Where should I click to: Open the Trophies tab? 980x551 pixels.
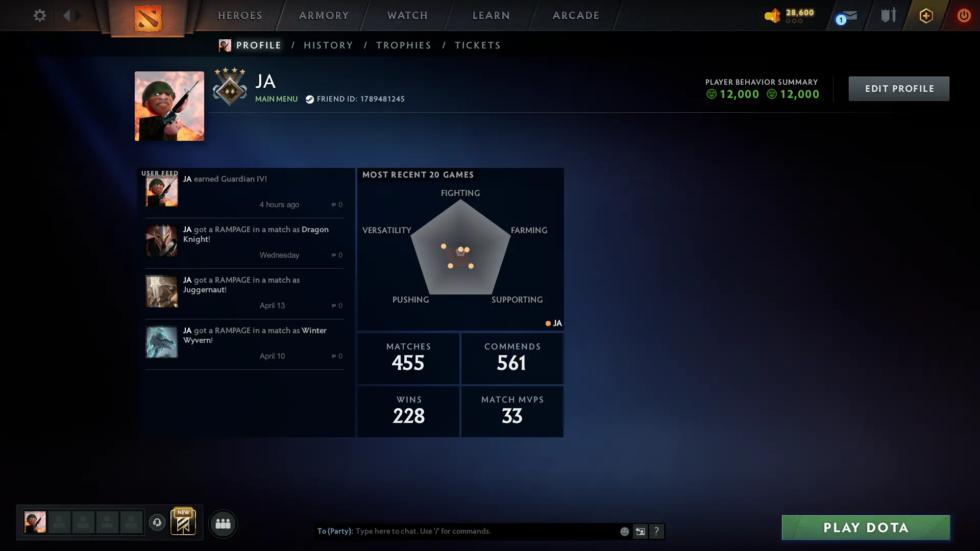pos(404,45)
